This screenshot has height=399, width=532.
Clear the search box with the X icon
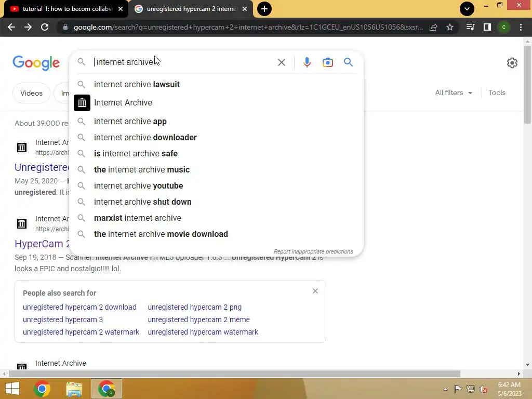(x=281, y=62)
